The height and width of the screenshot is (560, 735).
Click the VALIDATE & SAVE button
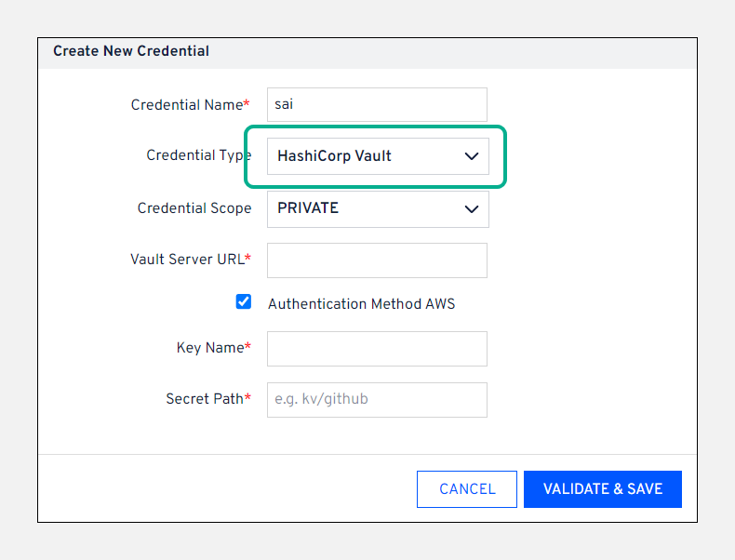tap(602, 488)
